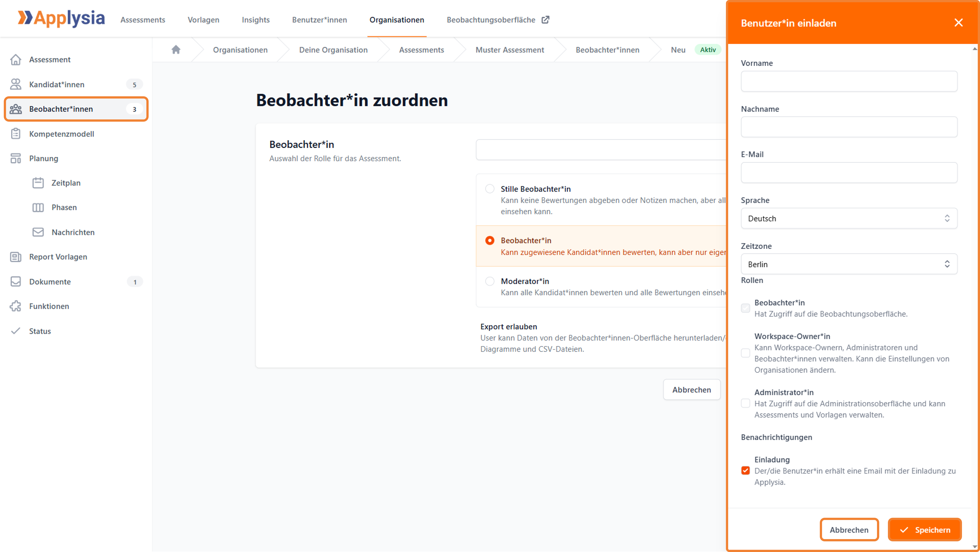Image resolution: width=980 pixels, height=552 pixels.
Task: Click the Report Vorlagen newspaper icon
Action: coord(16,257)
